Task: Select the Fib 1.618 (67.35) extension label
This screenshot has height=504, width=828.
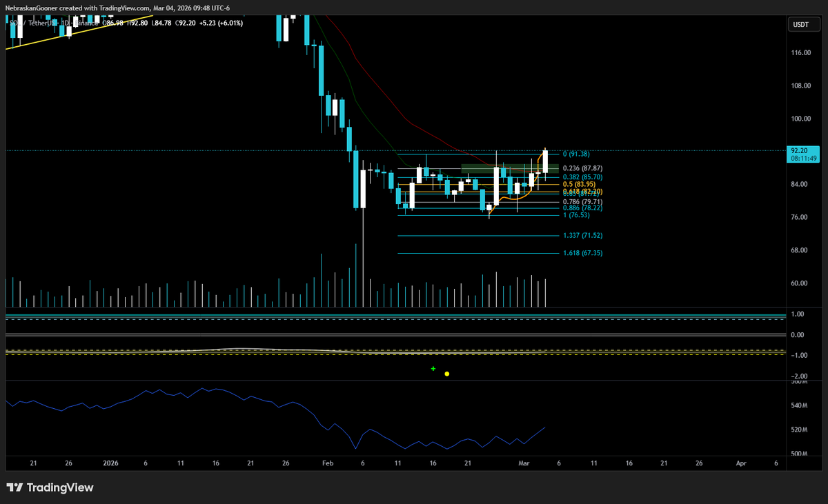Action: pos(584,253)
